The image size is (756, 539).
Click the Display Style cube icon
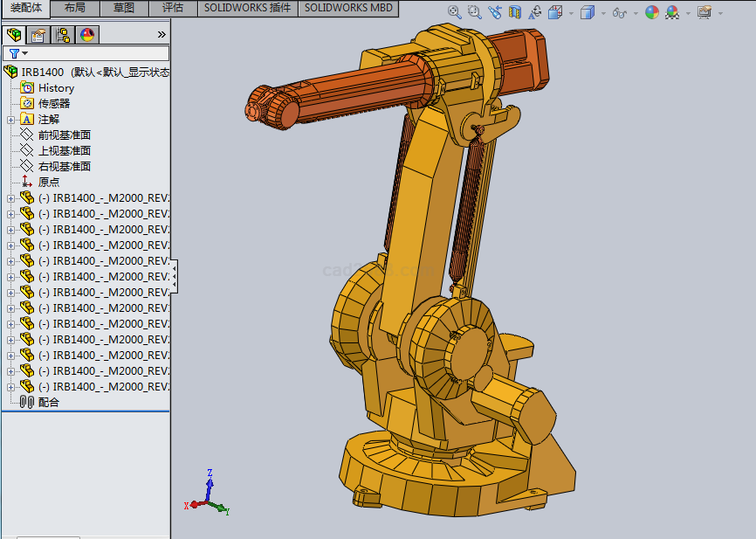587,12
